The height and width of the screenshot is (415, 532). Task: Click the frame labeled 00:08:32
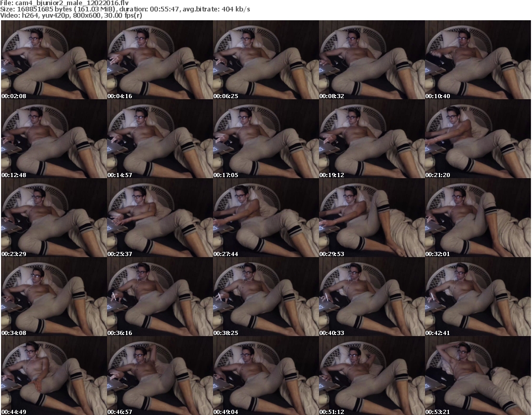coord(371,60)
